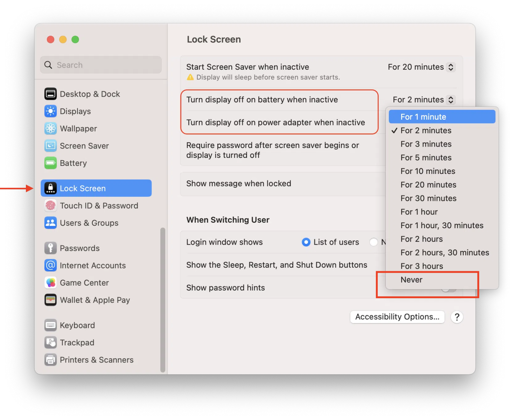Viewport: 510px width, 420px height.
Task: Select For 5 minutes menu entry
Action: [x=442, y=157]
